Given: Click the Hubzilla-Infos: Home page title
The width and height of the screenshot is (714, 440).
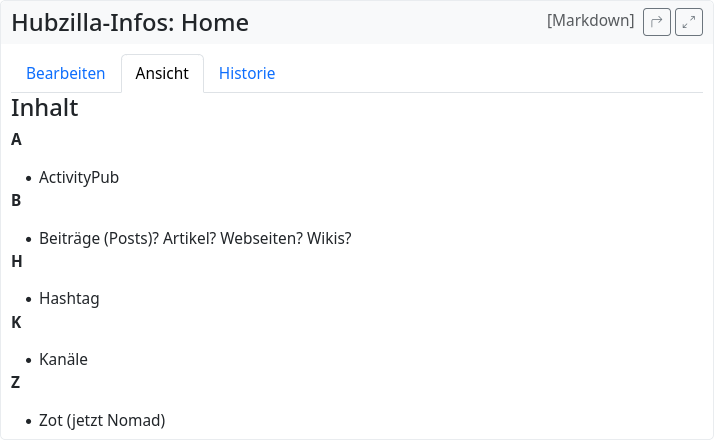Looking at the screenshot, I should (x=130, y=23).
